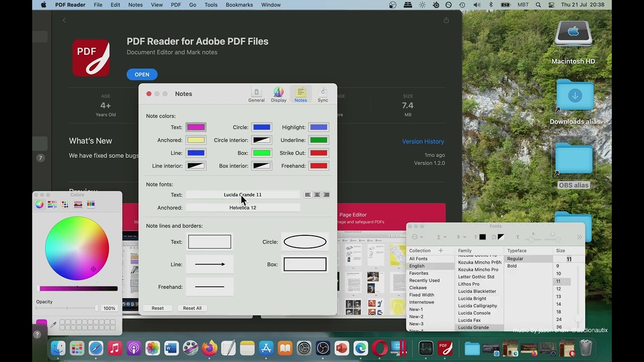Add a new font collection with plus
The height and width of the screenshot is (362, 644).
(x=441, y=250)
